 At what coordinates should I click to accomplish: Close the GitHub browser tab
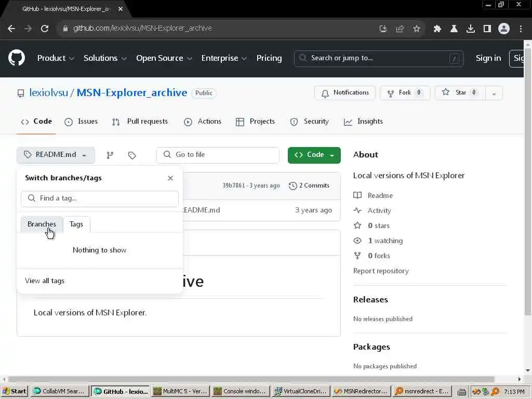(121, 9)
